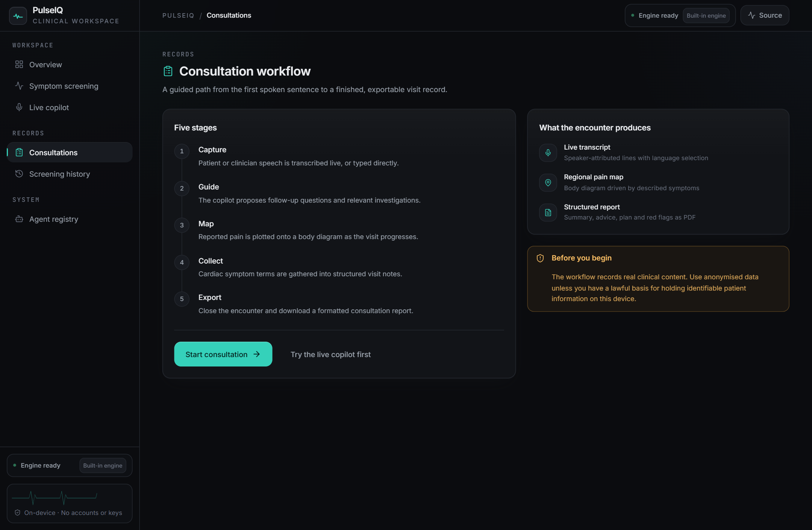Select Consultations in the sidebar
The width and height of the screenshot is (812, 530).
click(x=70, y=152)
